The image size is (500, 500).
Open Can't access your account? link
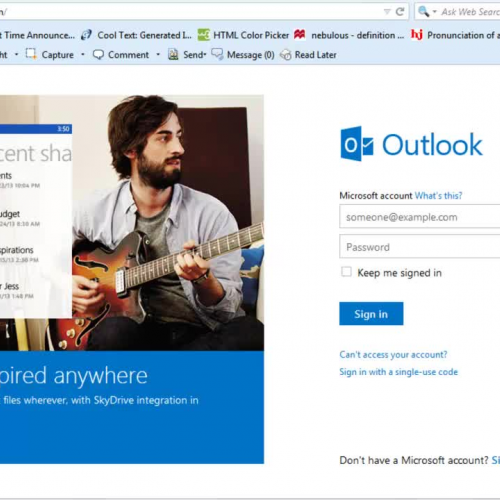pyautogui.click(x=393, y=354)
